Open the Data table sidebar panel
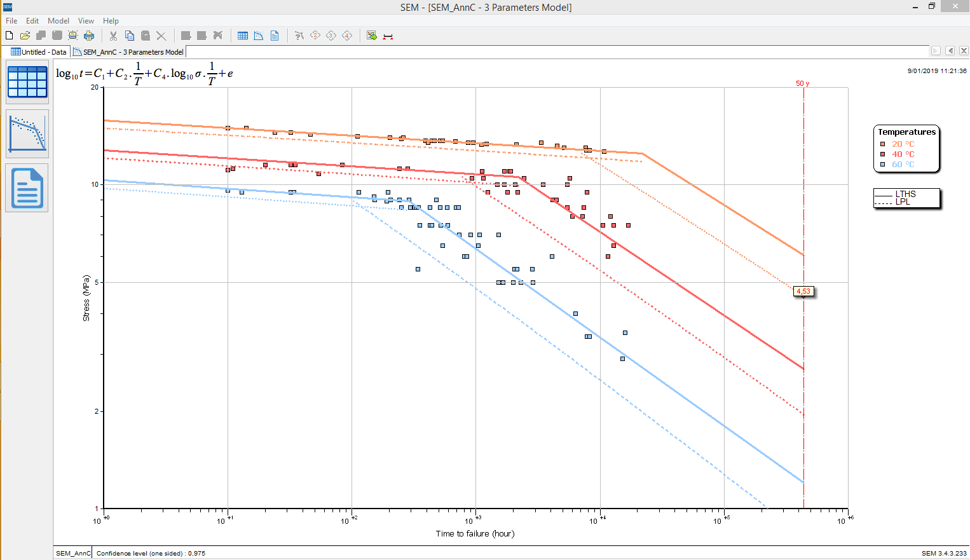 point(27,82)
